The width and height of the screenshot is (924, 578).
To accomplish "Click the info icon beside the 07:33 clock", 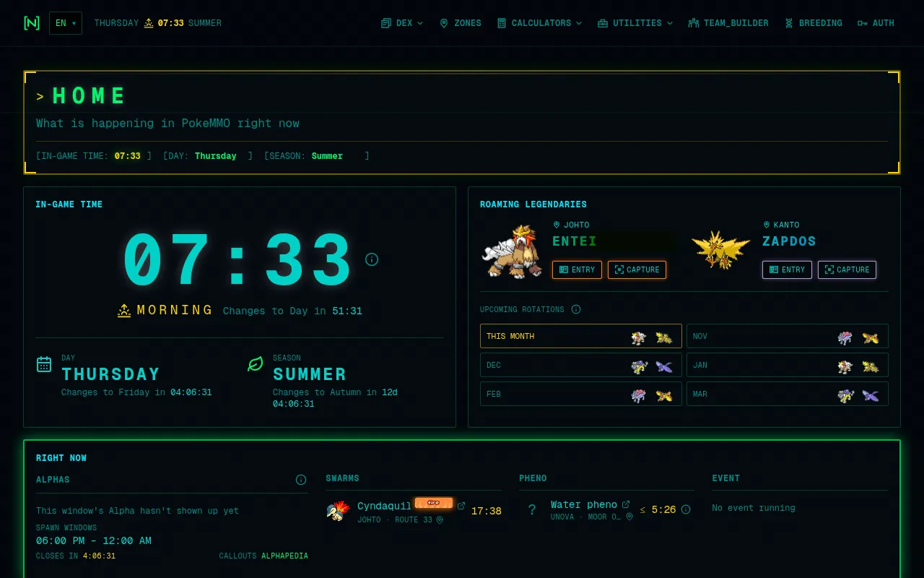I will tap(372, 259).
